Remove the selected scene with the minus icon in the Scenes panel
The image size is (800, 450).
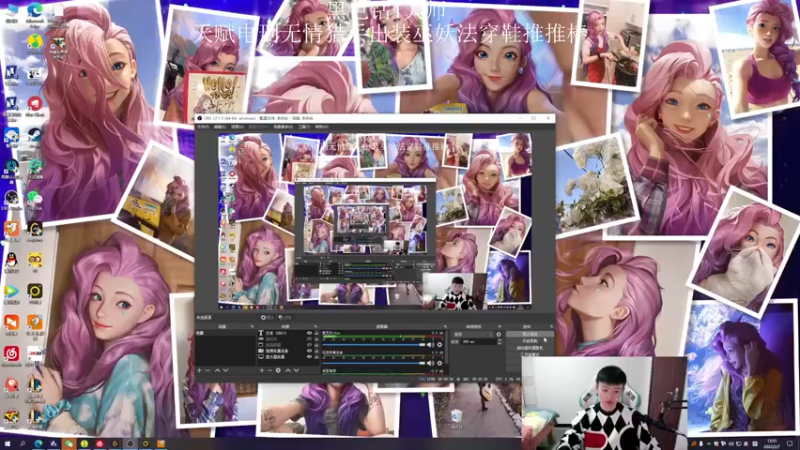pos(208,370)
